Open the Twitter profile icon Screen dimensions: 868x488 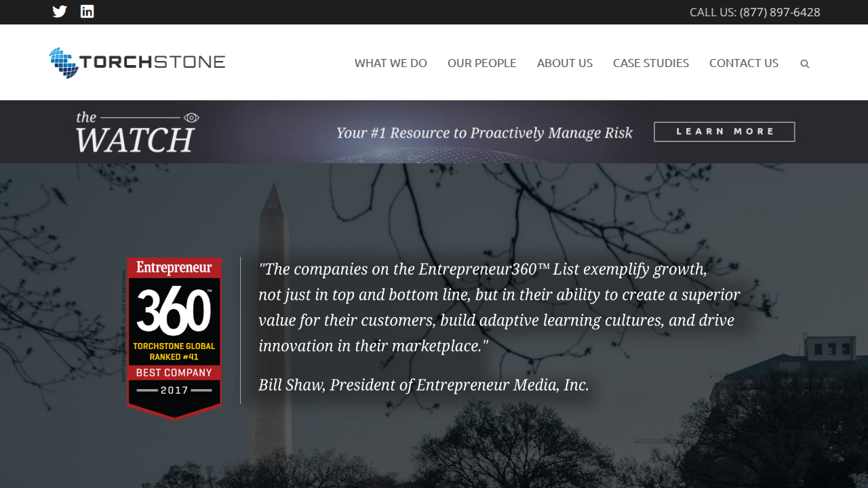tap(60, 12)
